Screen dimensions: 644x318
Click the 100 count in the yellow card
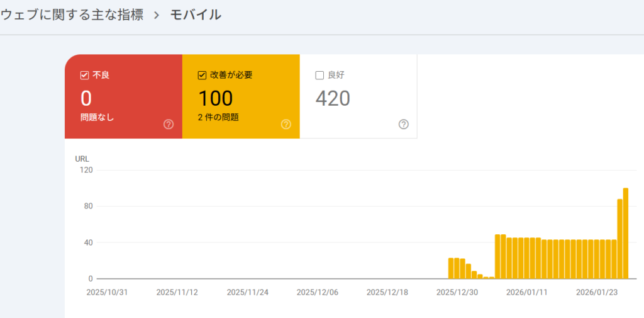pos(216,98)
